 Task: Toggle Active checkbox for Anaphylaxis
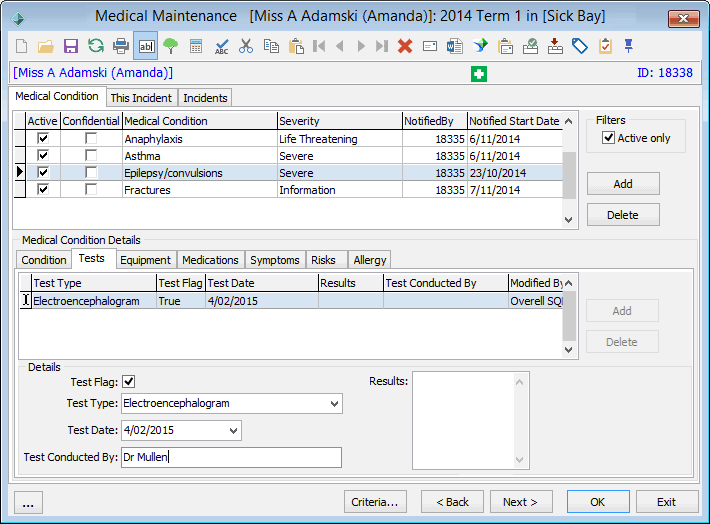[x=43, y=138]
